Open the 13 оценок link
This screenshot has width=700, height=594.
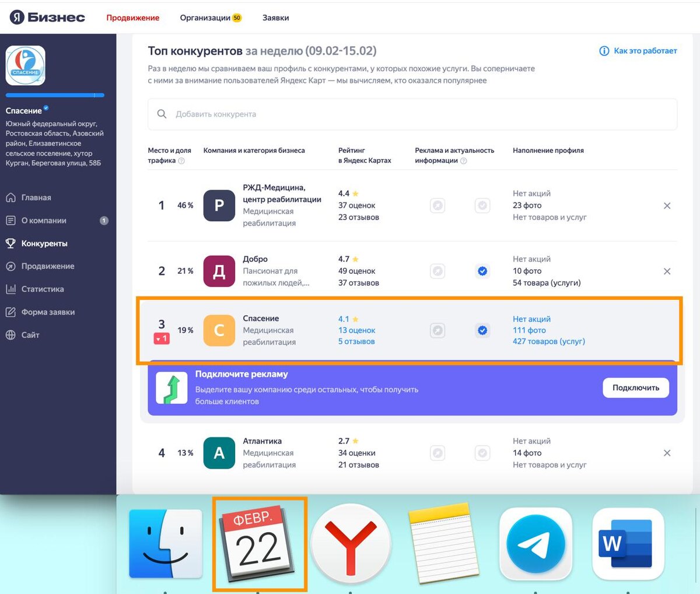(357, 330)
